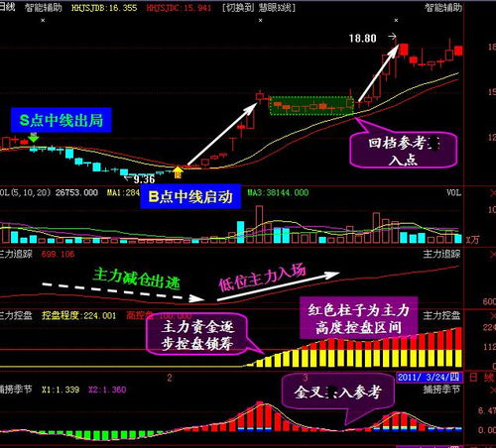Click the VOL indicator label at right
The width and height of the screenshot is (496, 448).
coord(453,193)
